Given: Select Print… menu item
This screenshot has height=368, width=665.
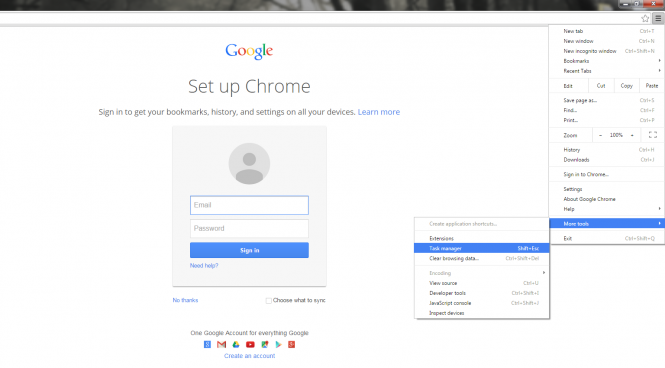Looking at the screenshot, I should pos(607,120).
